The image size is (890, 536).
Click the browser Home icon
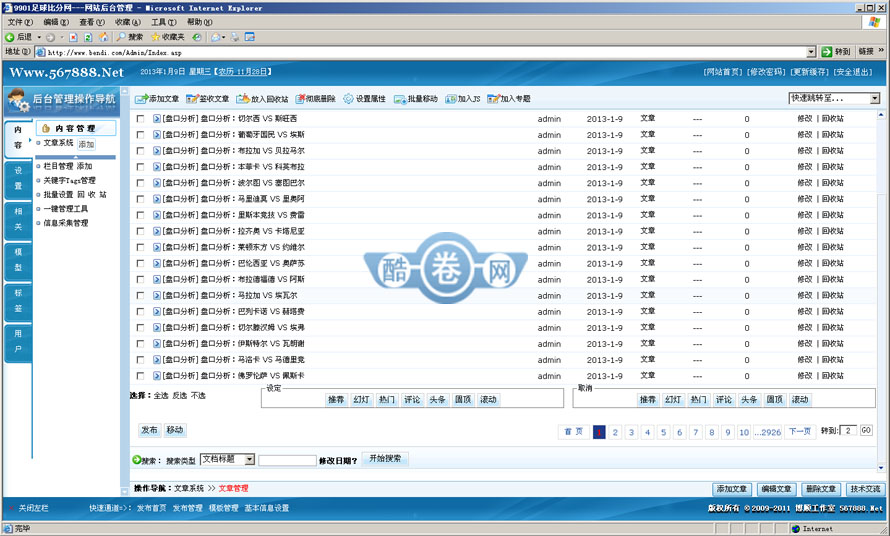click(103, 37)
